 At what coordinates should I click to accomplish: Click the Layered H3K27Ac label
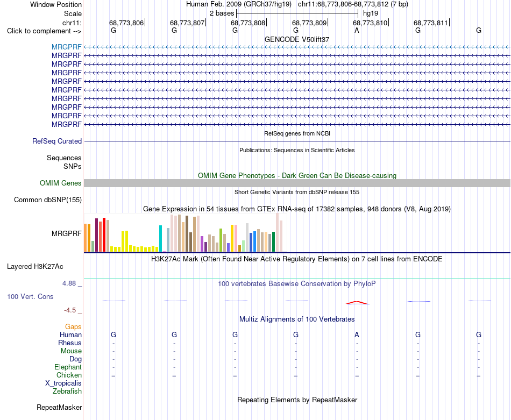pyautogui.click(x=35, y=267)
